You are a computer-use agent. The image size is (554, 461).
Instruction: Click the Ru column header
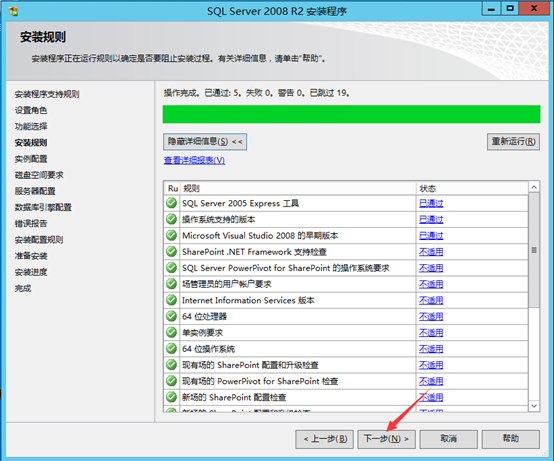click(172, 188)
